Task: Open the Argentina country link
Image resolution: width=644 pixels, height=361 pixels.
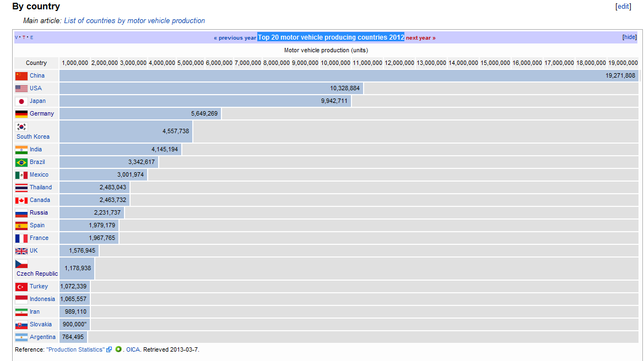Action: point(43,337)
